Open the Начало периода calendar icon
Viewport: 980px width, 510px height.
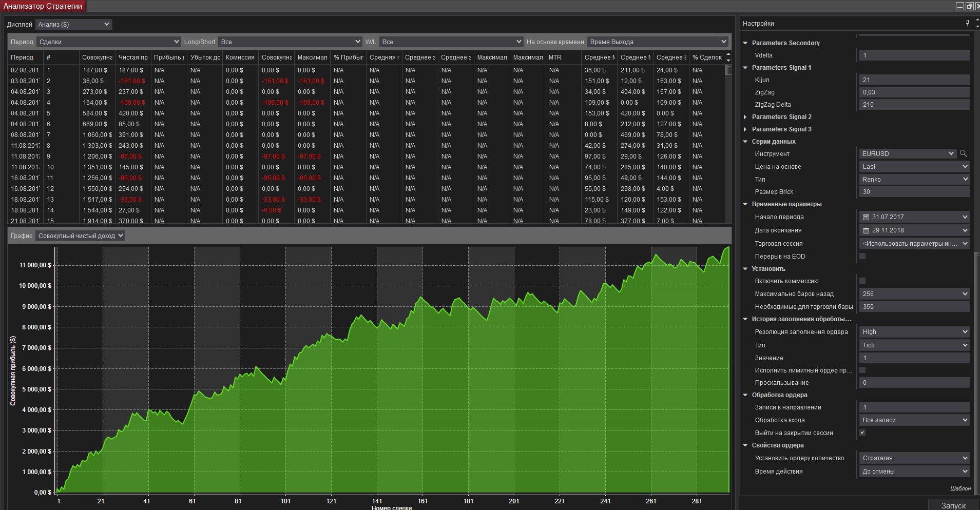[x=866, y=217]
